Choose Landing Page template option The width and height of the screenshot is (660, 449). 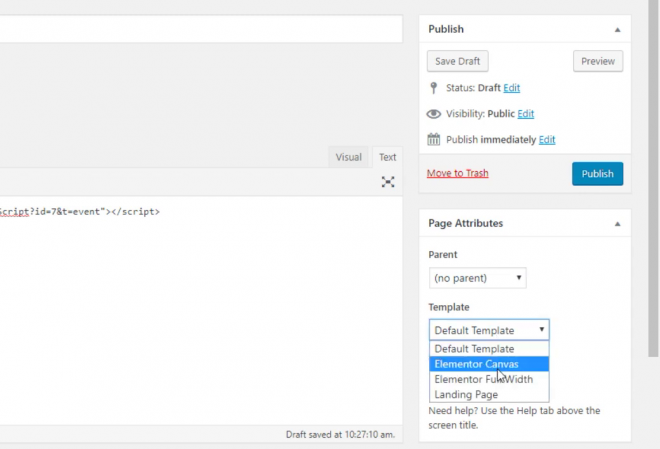489,394
